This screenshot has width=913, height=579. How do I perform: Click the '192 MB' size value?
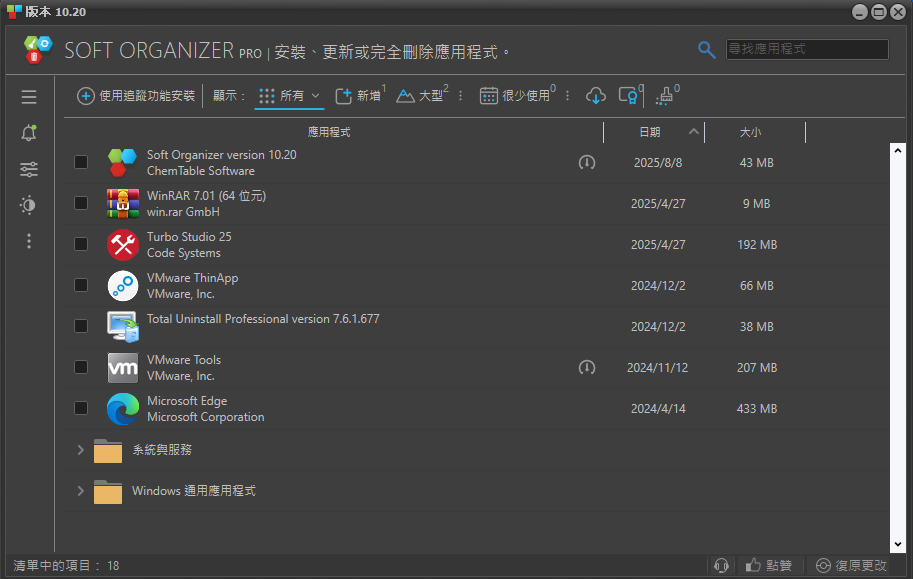pyautogui.click(x=757, y=245)
